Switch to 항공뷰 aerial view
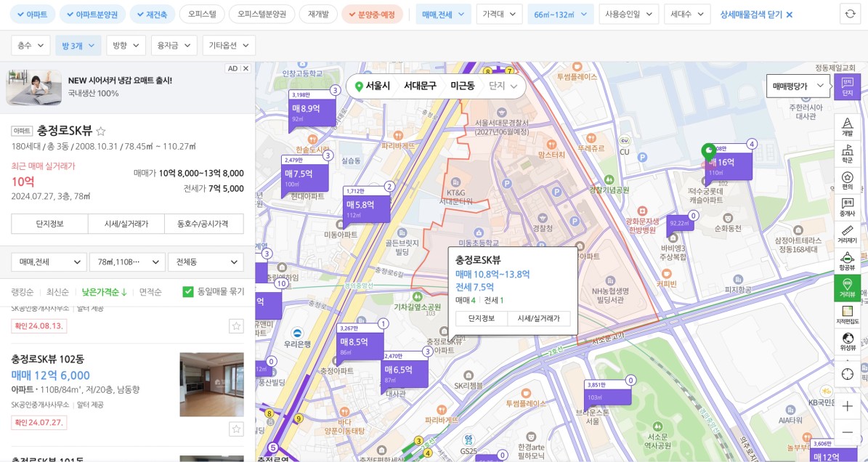This screenshot has height=462, width=868. pyautogui.click(x=847, y=262)
